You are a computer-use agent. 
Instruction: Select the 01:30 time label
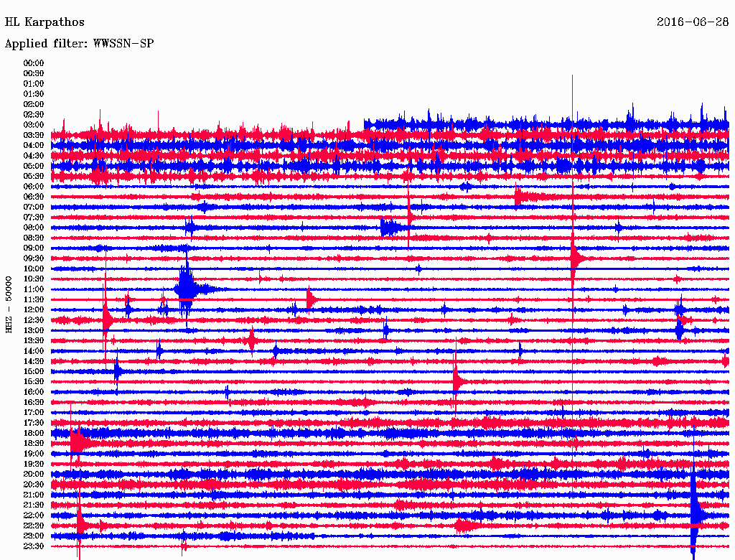point(33,94)
